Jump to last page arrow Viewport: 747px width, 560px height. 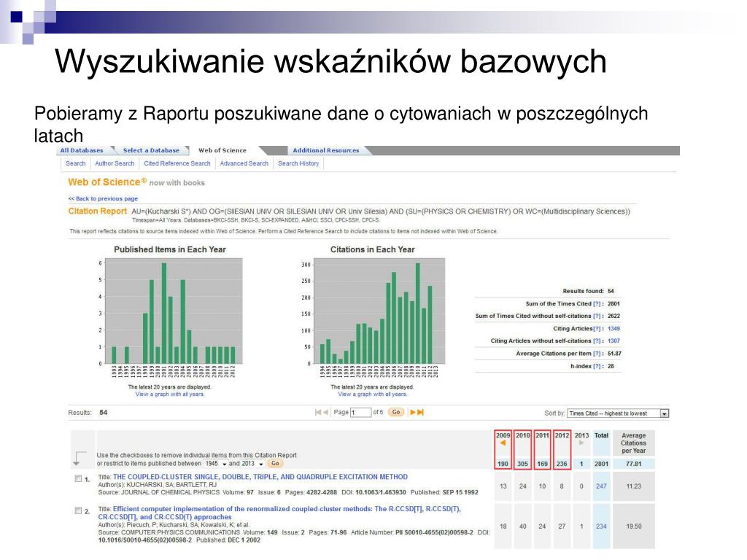tap(421, 413)
